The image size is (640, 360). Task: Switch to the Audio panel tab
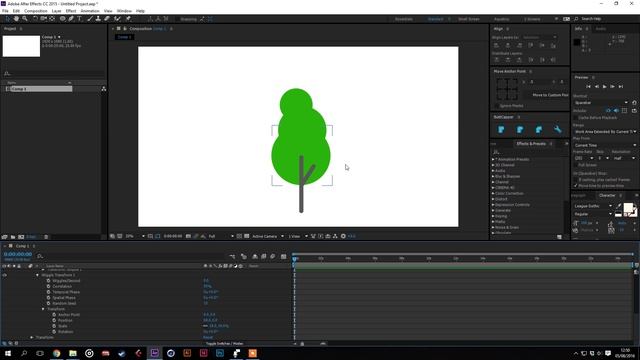[601, 29]
